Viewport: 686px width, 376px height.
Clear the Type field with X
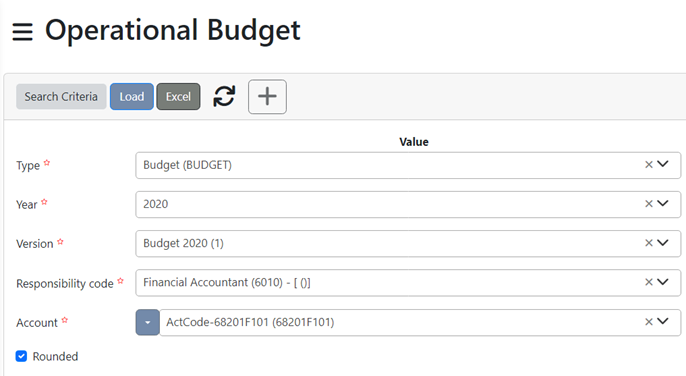click(x=648, y=165)
